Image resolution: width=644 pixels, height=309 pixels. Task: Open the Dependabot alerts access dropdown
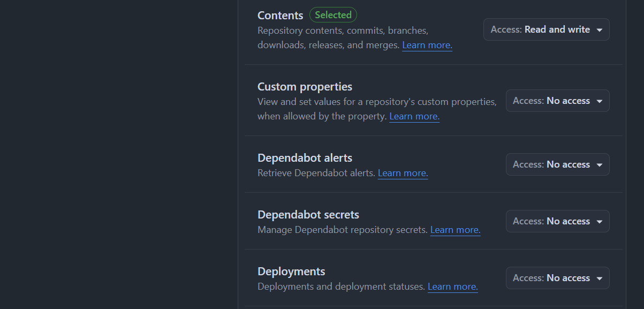point(557,164)
